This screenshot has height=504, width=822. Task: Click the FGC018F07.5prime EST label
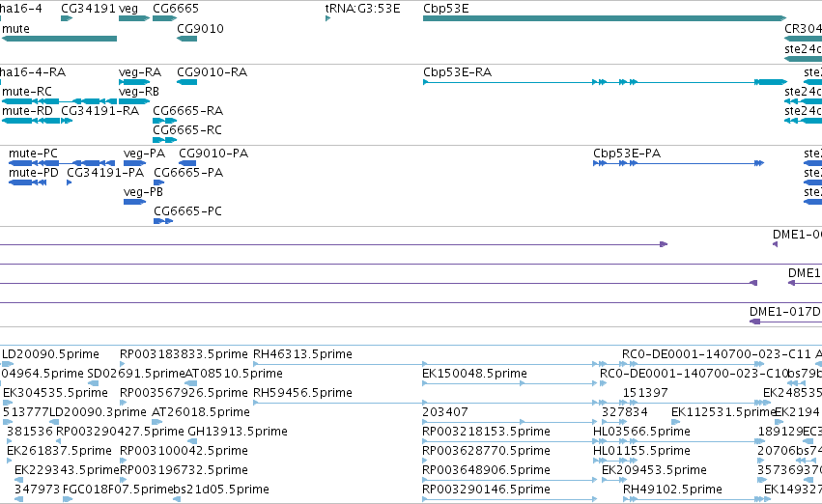118,490
